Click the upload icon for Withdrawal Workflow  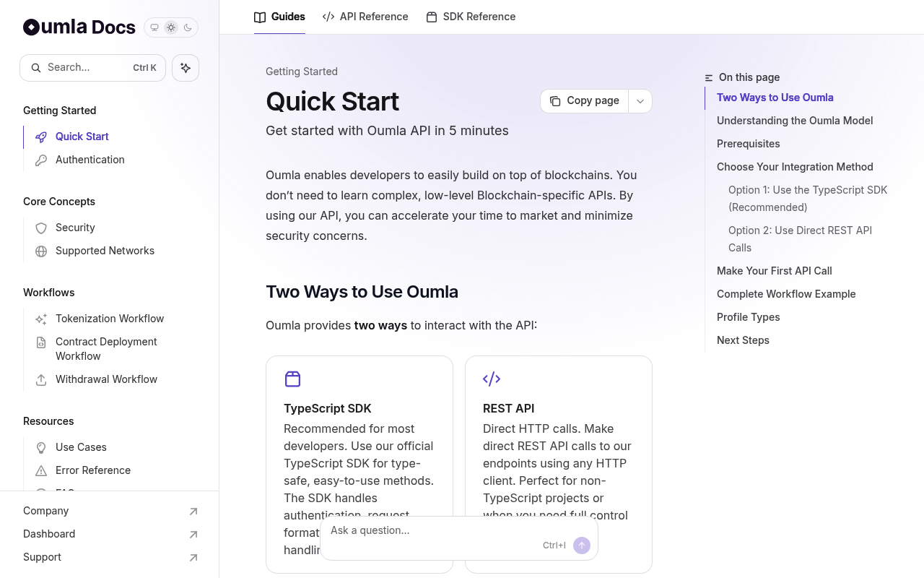pos(41,379)
